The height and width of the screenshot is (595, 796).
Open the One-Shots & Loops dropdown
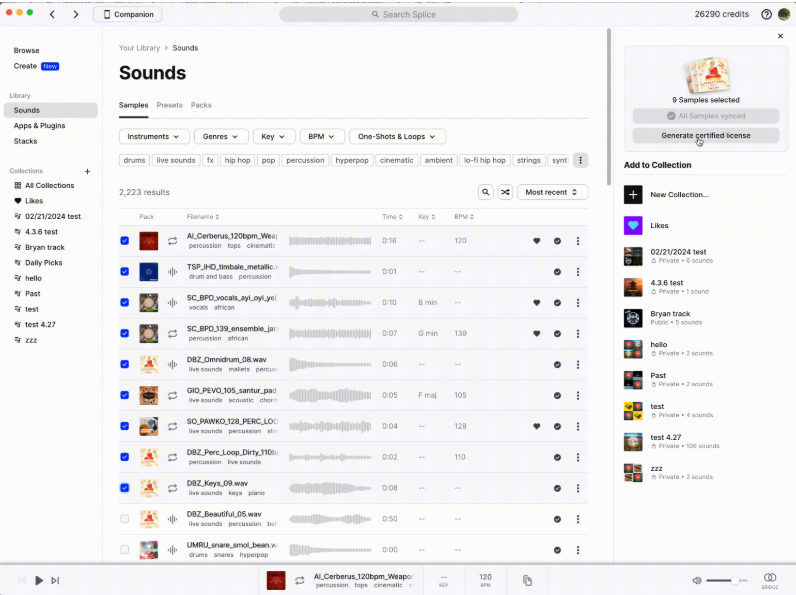point(397,137)
